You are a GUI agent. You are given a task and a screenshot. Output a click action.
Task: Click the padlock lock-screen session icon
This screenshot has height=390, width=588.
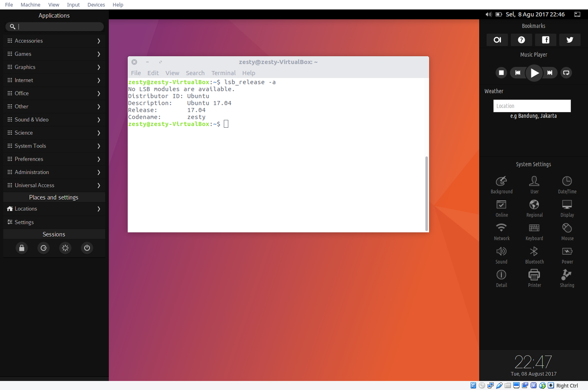coord(22,248)
